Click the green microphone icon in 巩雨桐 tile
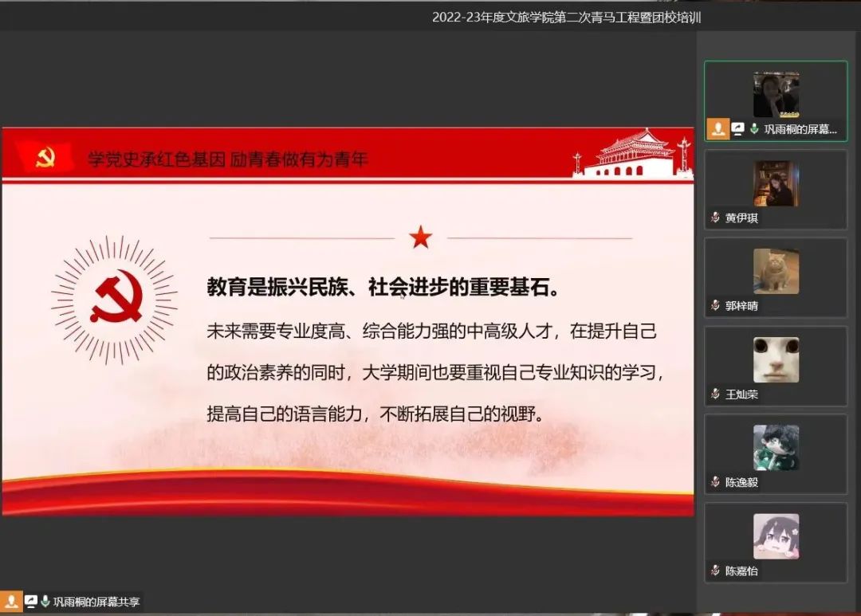Viewport: 861px width, 616px height. [x=754, y=129]
